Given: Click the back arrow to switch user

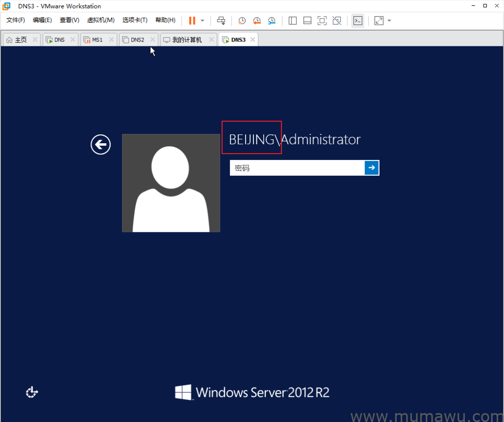Looking at the screenshot, I should (100, 145).
